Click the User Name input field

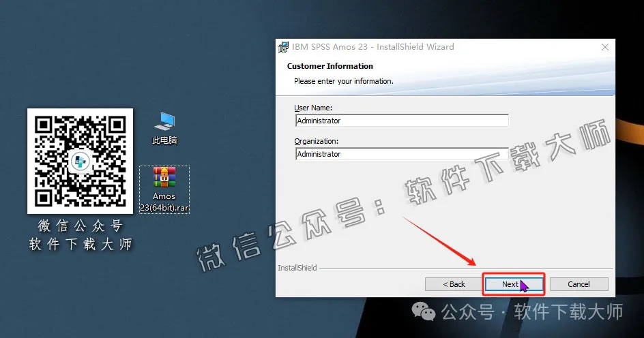[402, 121]
